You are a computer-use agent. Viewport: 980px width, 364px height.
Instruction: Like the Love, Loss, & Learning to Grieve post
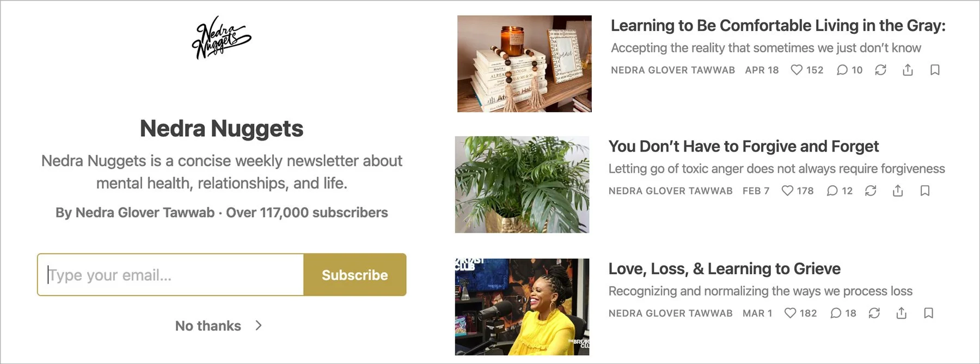800,313
